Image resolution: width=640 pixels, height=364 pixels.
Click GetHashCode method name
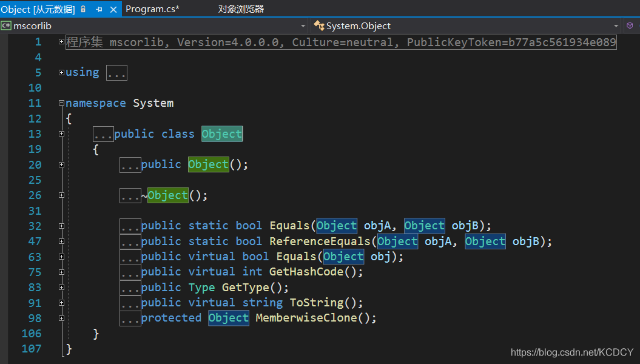tap(306, 272)
